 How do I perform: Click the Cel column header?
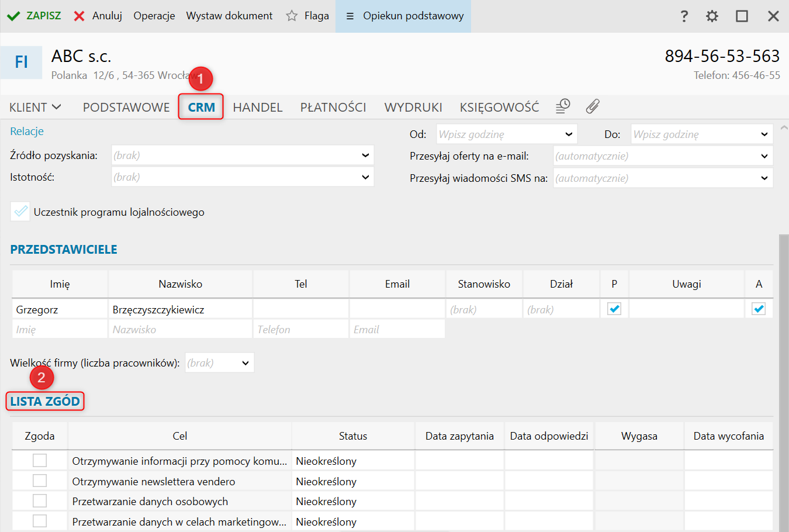coord(180,436)
